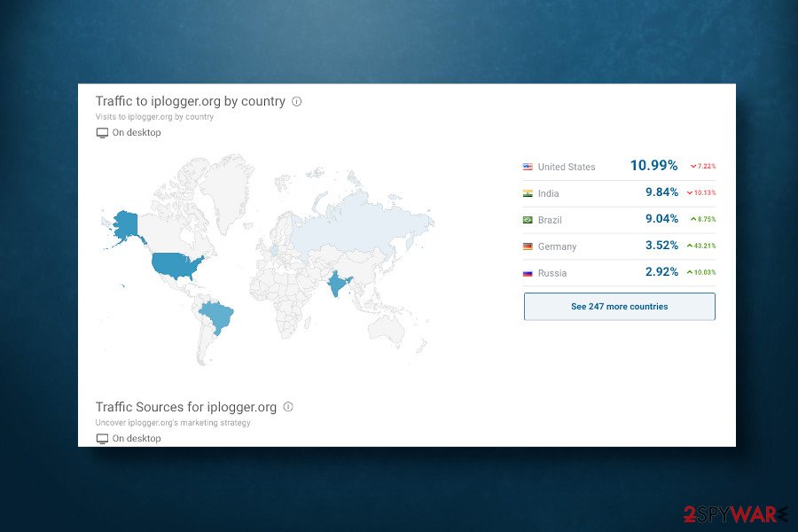The image size is (798, 532).
Task: Click Uncover iplogger.org's marketing strategy subtitle
Action: 173,423
